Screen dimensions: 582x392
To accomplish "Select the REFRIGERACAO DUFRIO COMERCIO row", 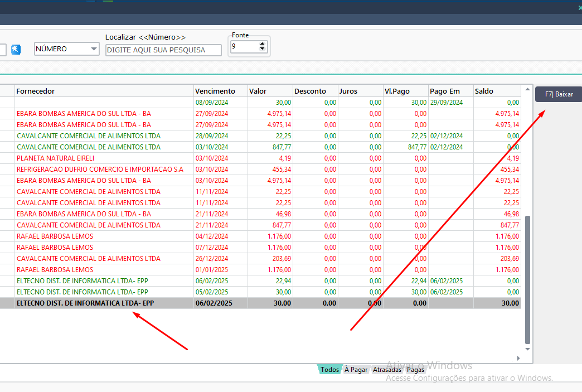I will [260, 170].
